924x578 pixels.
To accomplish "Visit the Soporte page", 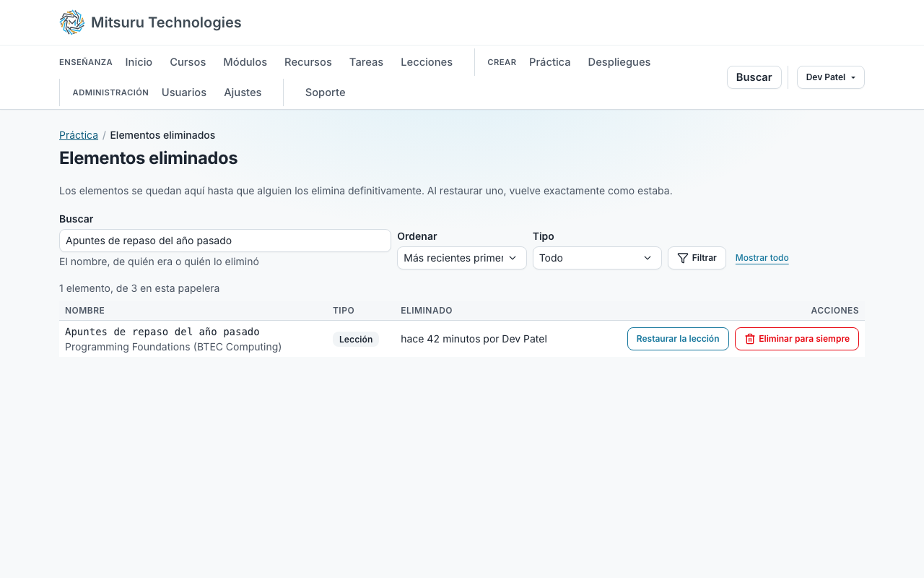I will point(326,92).
